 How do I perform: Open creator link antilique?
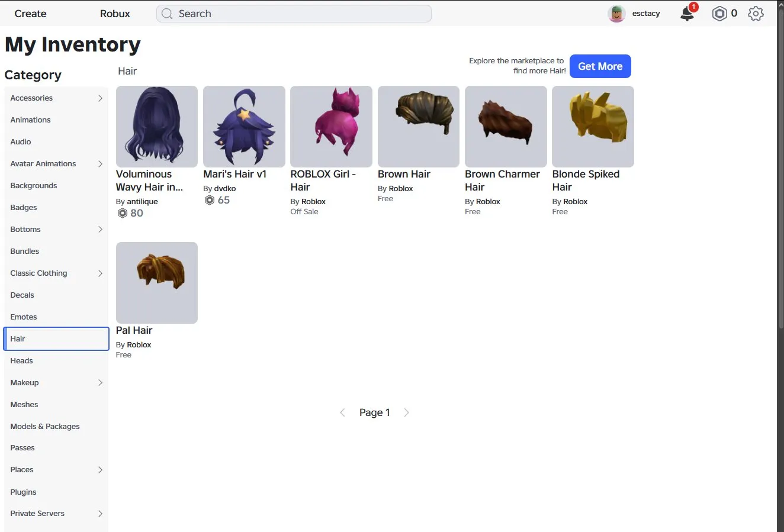(x=142, y=202)
